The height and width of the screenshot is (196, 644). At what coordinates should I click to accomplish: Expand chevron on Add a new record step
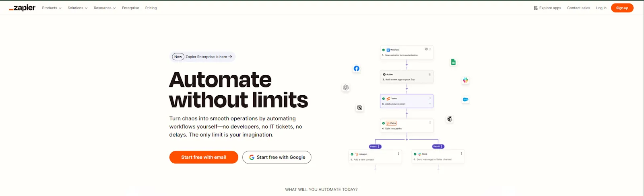[430, 104]
